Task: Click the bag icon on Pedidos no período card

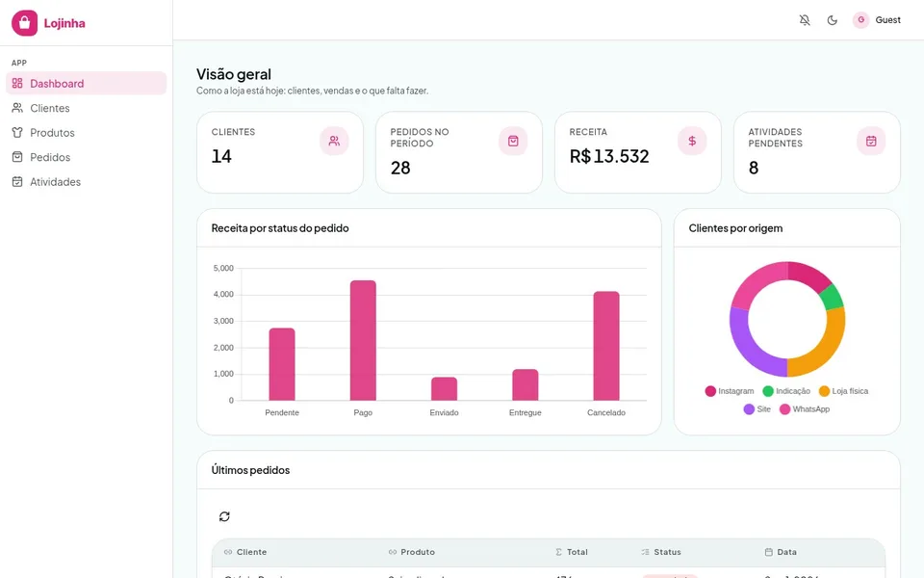Action: (x=513, y=141)
